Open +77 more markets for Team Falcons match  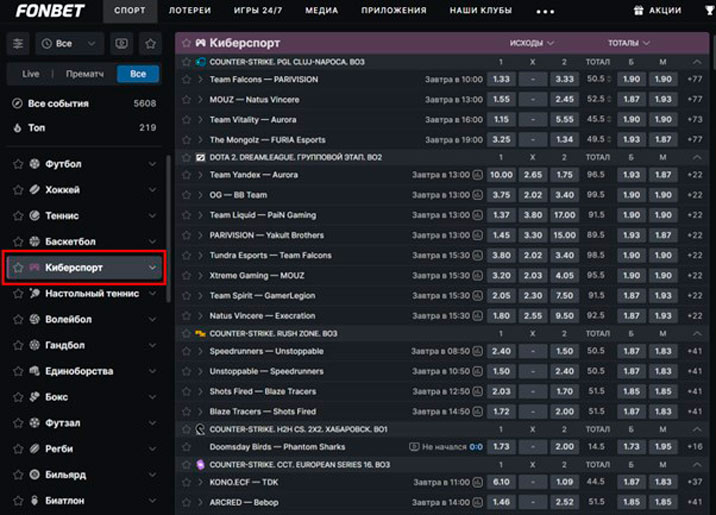(695, 80)
